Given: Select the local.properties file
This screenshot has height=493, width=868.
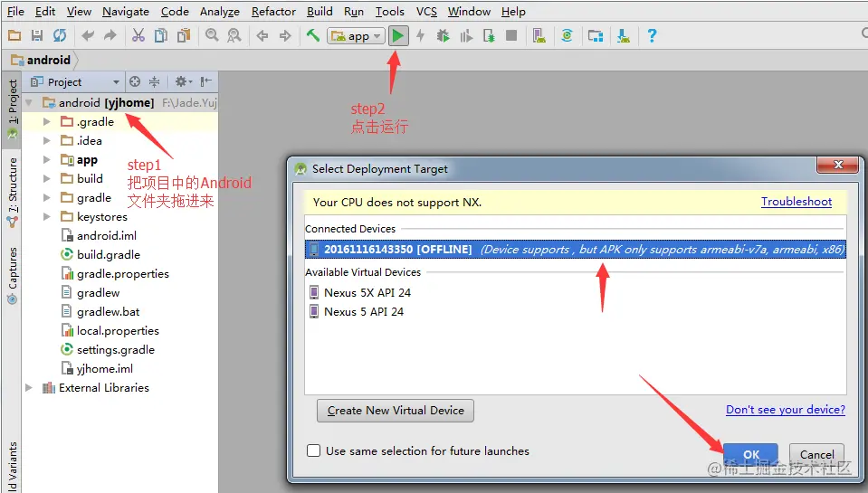Looking at the screenshot, I should pos(118,331).
